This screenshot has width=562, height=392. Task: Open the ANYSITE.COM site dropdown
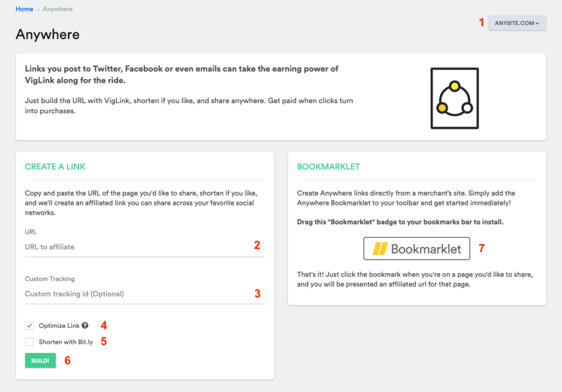[517, 23]
